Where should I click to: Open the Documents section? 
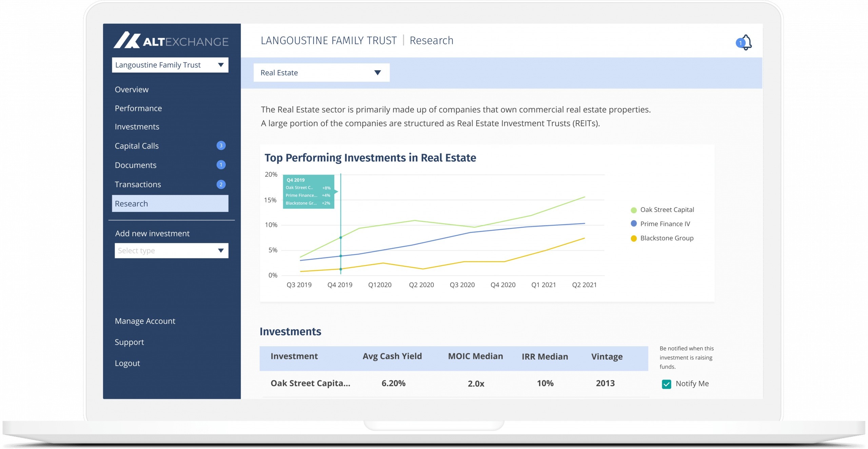tap(136, 165)
